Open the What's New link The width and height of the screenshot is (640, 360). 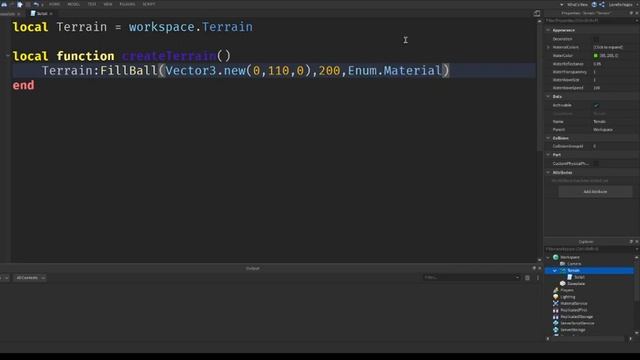click(x=577, y=4)
